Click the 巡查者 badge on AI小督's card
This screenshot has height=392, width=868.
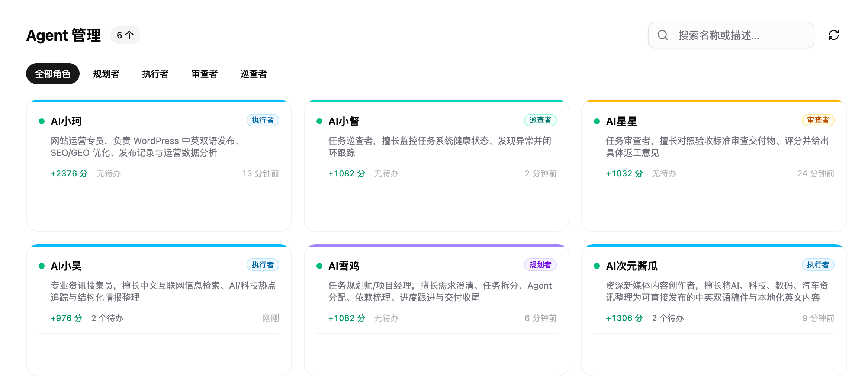pyautogui.click(x=540, y=120)
